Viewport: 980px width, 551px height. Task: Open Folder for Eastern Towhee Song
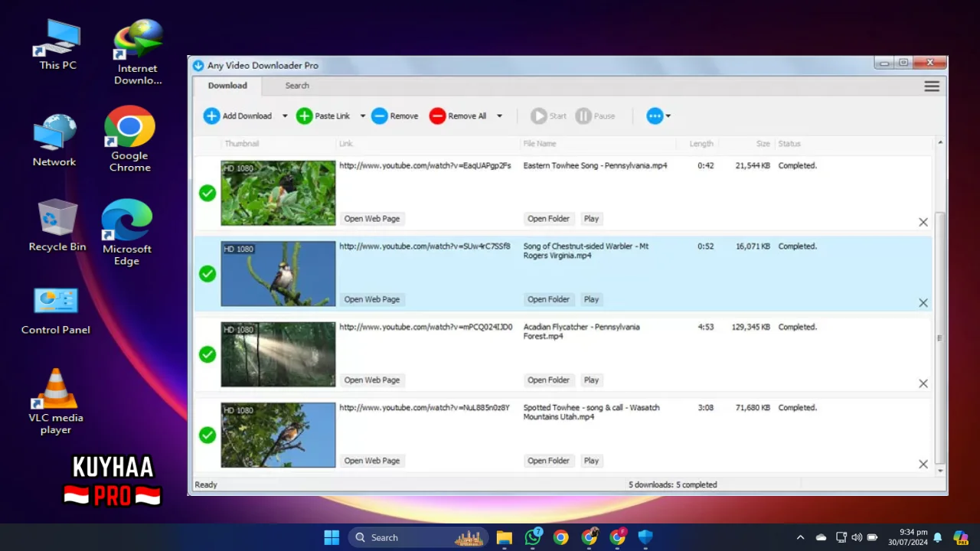click(x=548, y=219)
